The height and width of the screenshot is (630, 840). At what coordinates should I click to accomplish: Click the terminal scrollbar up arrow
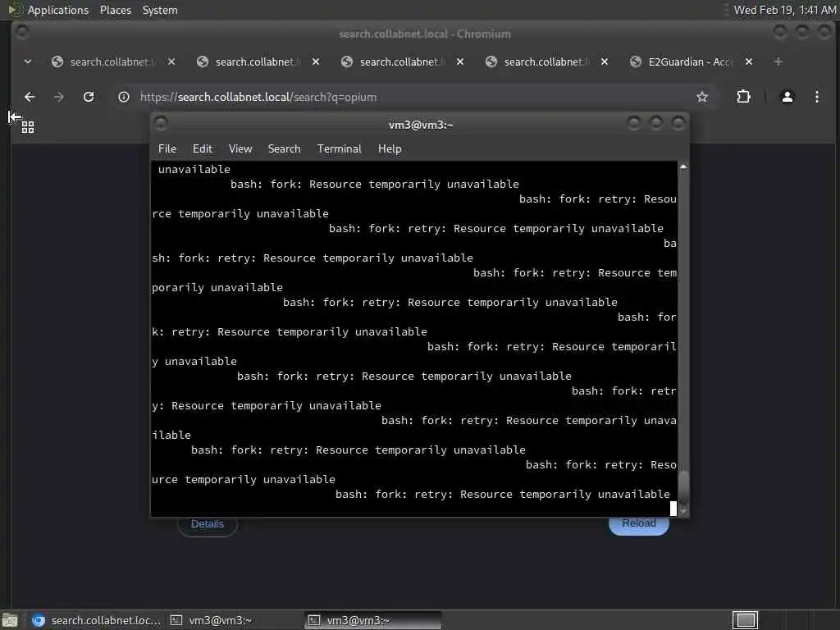click(683, 167)
